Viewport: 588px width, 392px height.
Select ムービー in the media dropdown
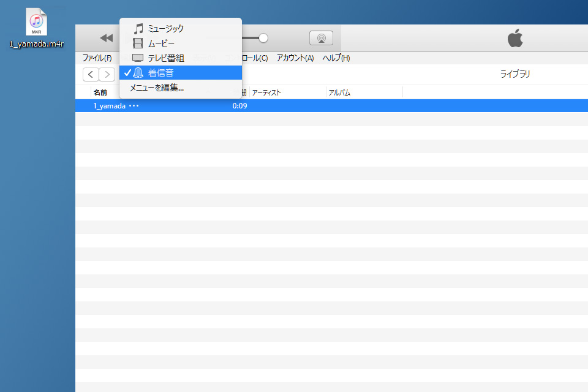[x=180, y=43]
